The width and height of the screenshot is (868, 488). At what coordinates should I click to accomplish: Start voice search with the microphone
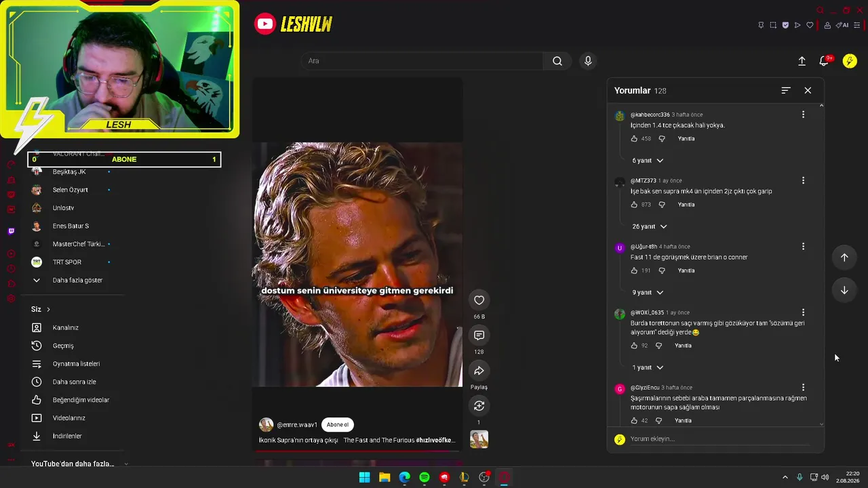click(588, 61)
